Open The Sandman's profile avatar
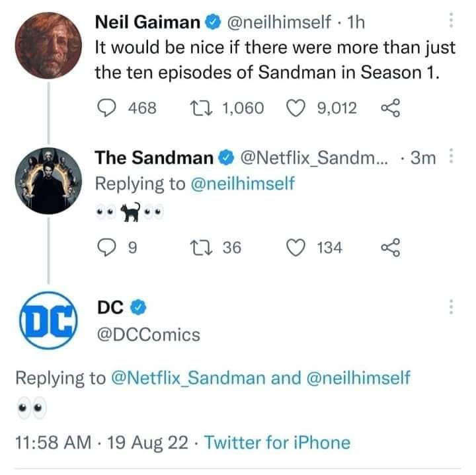Image resolution: width=476 pixels, height=475 pixels. pos(49,178)
